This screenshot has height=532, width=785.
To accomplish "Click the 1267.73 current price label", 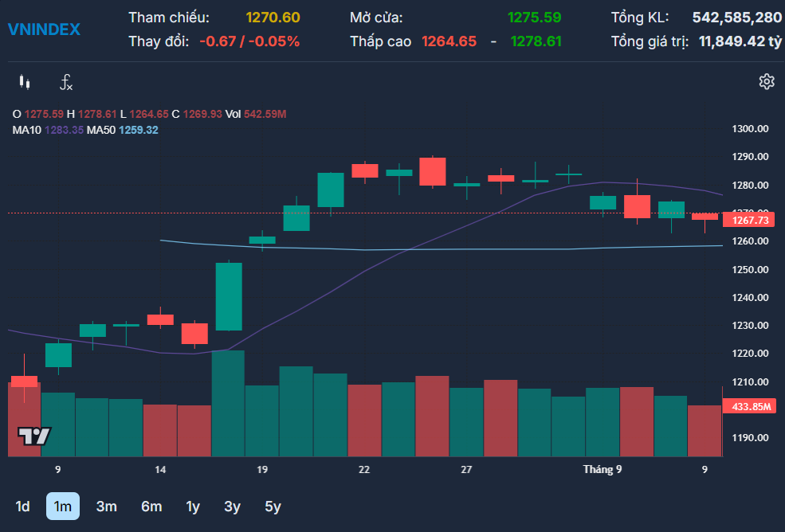I will [x=749, y=221].
